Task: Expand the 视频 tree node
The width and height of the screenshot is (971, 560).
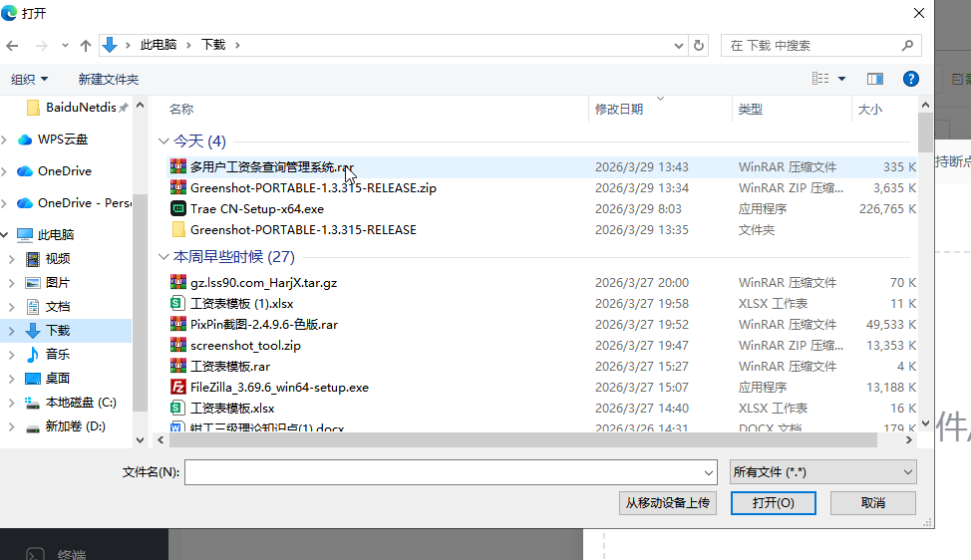Action: coord(11,259)
